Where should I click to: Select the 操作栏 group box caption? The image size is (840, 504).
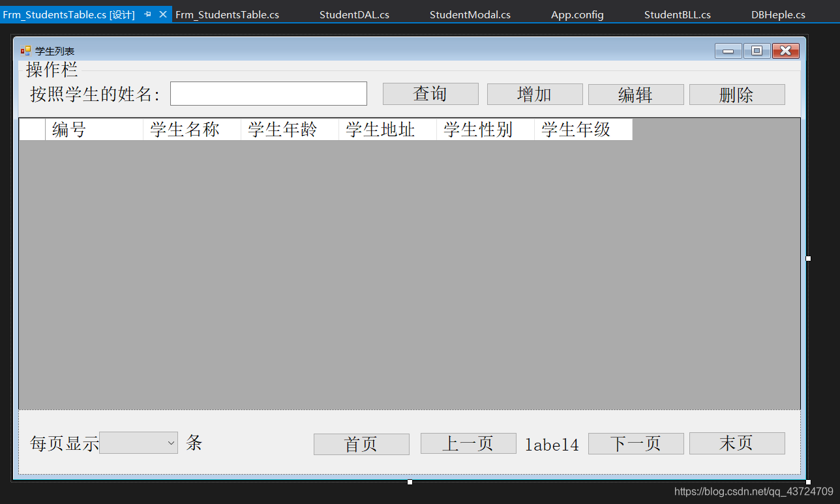click(52, 69)
